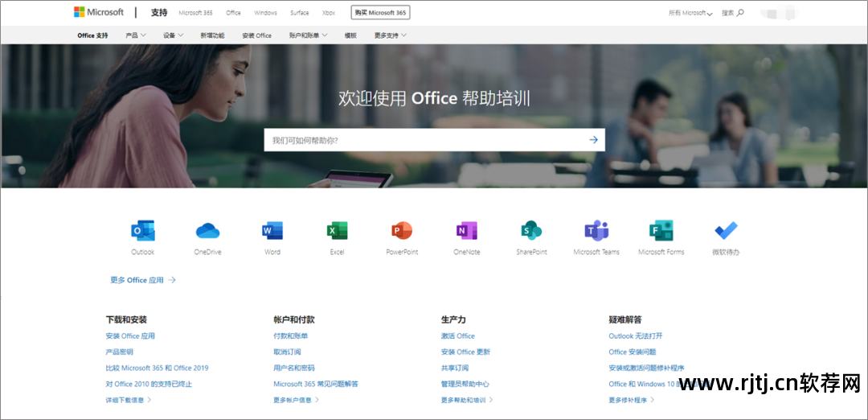868x420 pixels.
Task: Open the 安装 Office 更新 link
Action: point(465,352)
